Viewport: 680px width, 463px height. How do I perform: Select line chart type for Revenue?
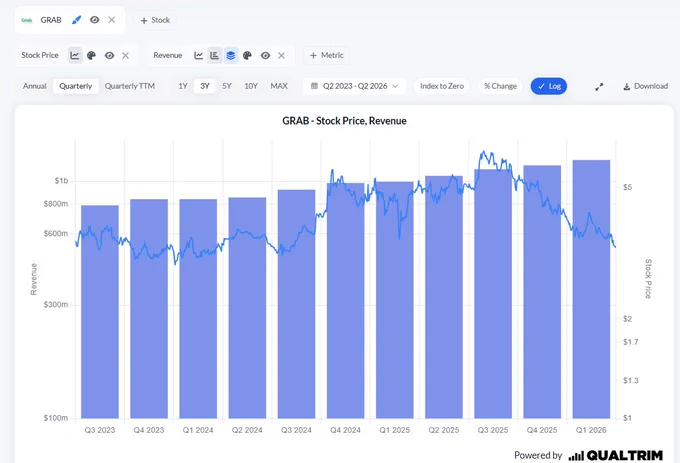click(x=199, y=55)
